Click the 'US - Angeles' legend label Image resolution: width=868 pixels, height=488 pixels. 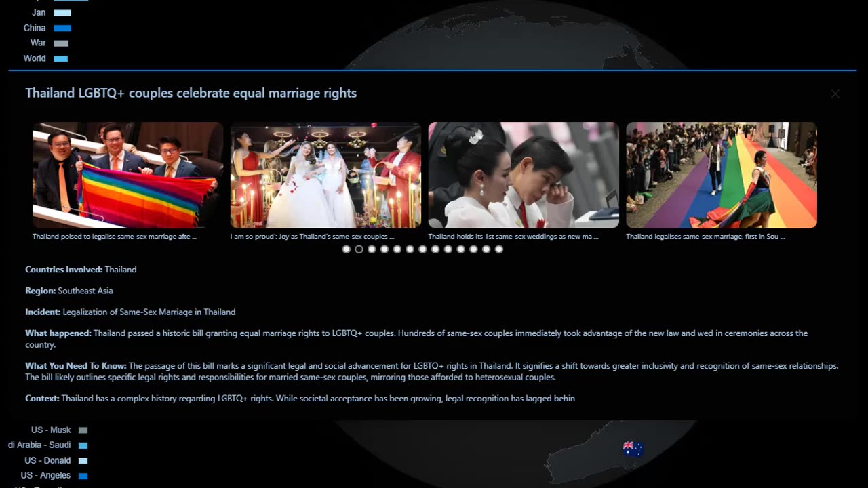(x=45, y=475)
